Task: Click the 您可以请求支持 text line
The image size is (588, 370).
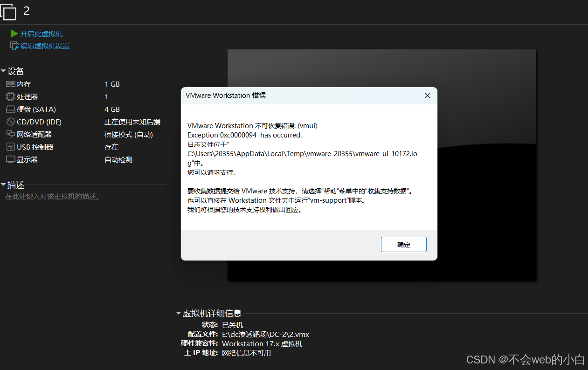Action: point(212,173)
